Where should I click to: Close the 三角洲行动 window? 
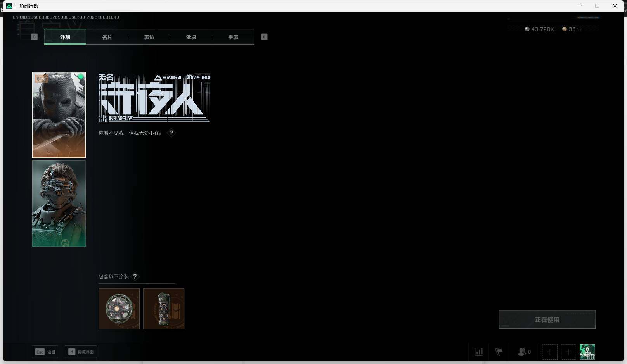tap(615, 6)
